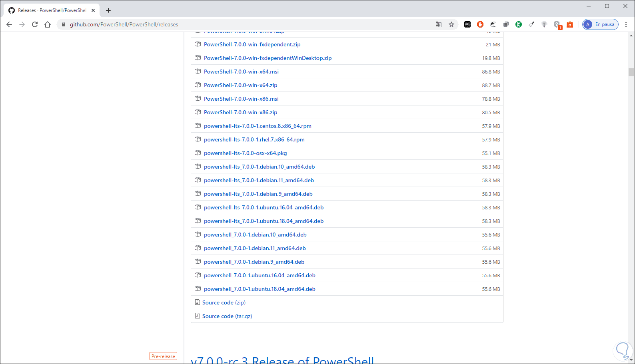The image size is (635, 364).
Task: Download powershell_7.0.0-1.ubuntu.16.04_amd64.deb
Action: pos(260,275)
